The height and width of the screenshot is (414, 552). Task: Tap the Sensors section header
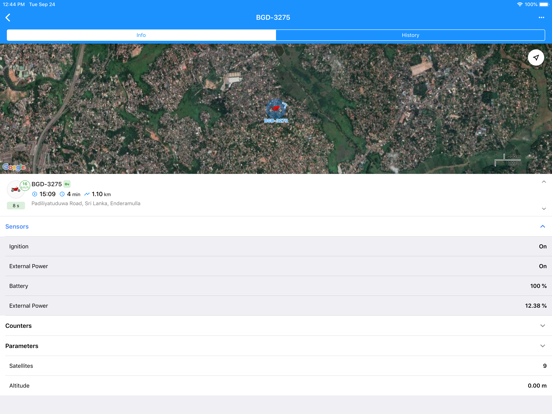[x=276, y=226]
